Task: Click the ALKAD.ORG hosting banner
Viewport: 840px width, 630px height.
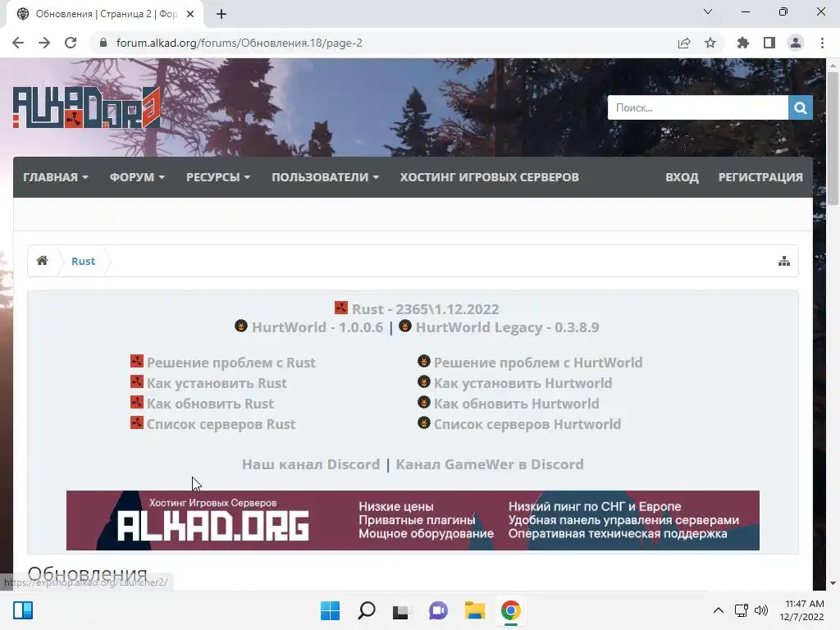Action: pyautogui.click(x=413, y=520)
